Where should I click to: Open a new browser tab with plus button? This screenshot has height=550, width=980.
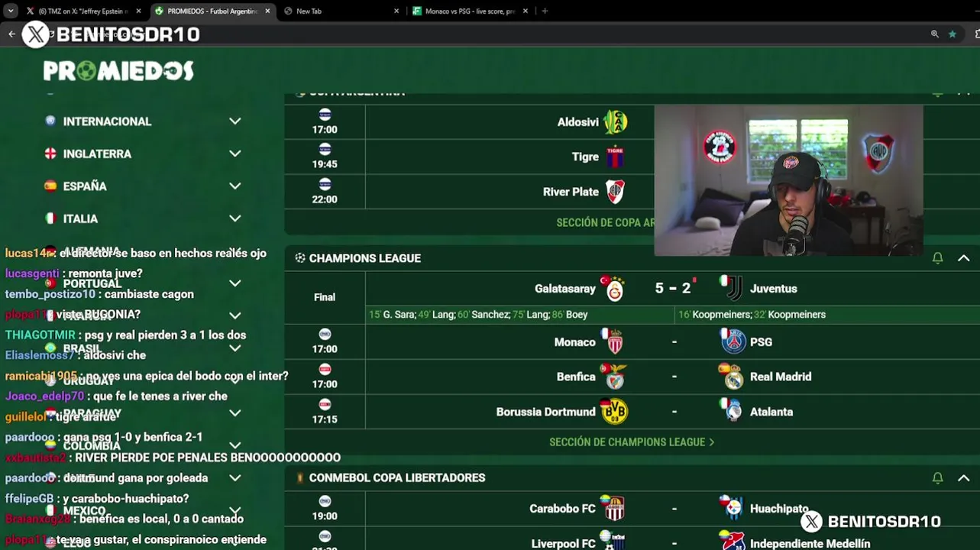[x=545, y=11]
